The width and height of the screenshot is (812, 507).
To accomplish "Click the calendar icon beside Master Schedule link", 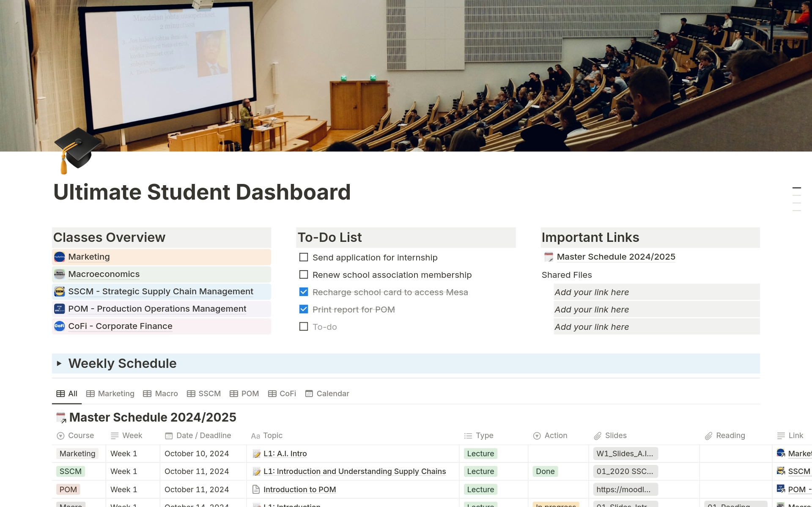I will pyautogui.click(x=548, y=257).
